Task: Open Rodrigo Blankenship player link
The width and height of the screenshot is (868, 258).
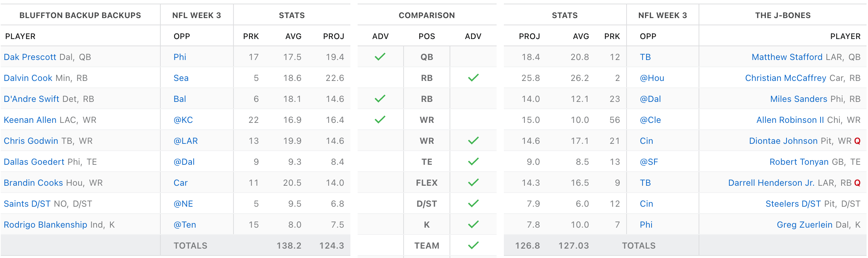Action: (45, 225)
